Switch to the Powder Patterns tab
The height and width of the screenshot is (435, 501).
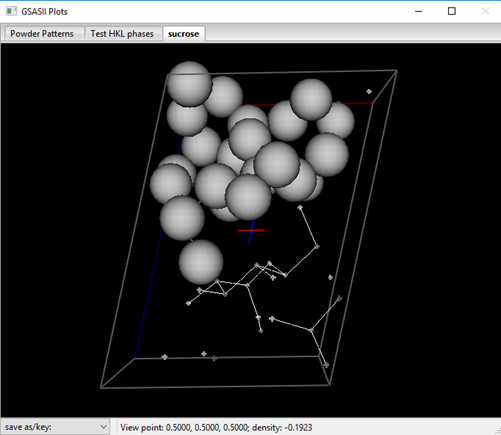click(42, 34)
